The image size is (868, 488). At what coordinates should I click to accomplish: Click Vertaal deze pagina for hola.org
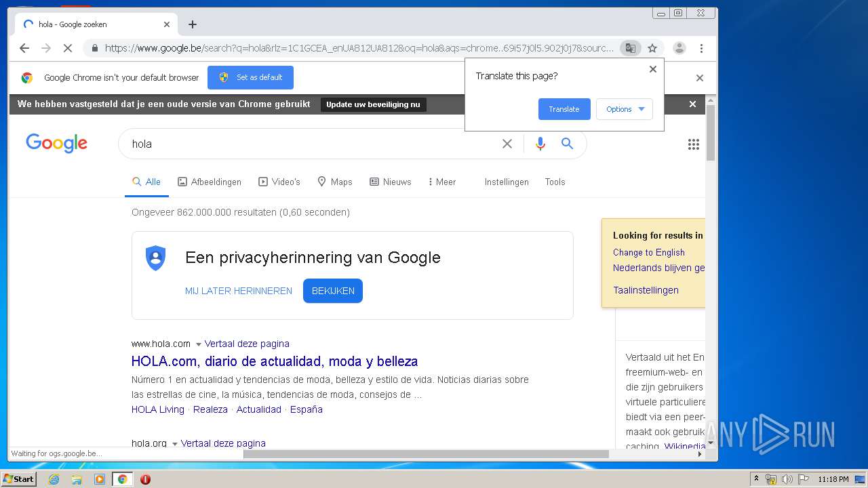(x=223, y=443)
